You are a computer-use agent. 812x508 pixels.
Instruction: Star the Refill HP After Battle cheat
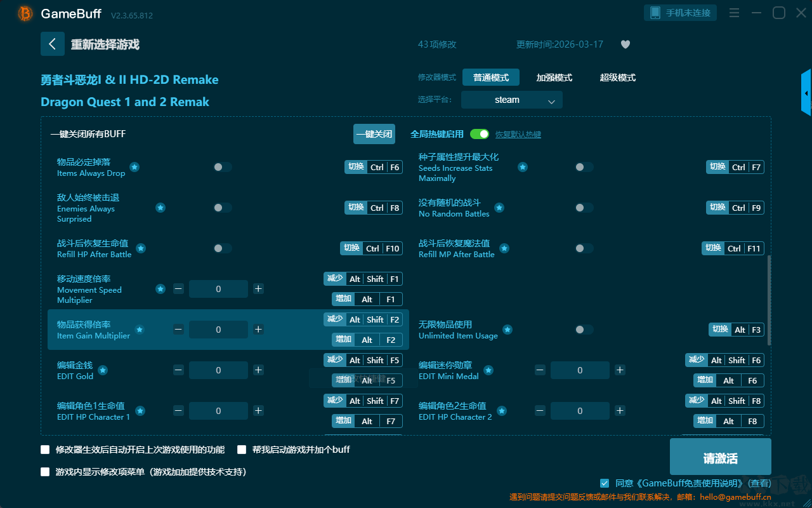pos(141,248)
